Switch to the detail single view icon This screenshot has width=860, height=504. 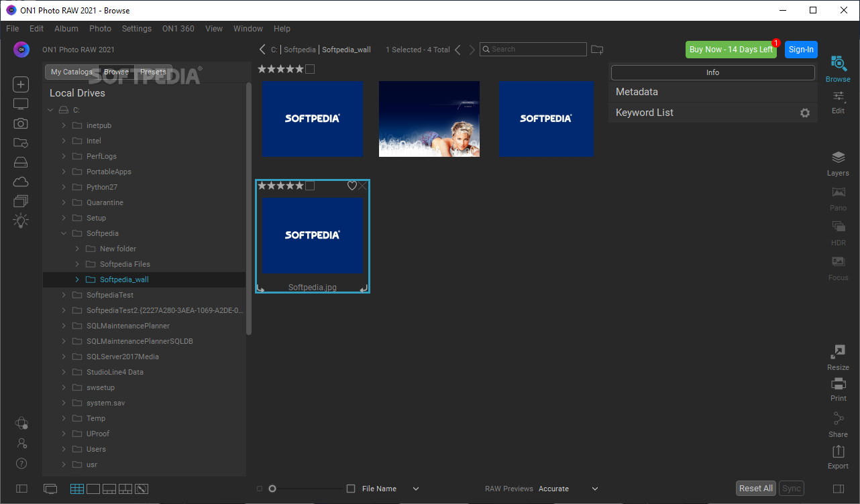(93, 489)
